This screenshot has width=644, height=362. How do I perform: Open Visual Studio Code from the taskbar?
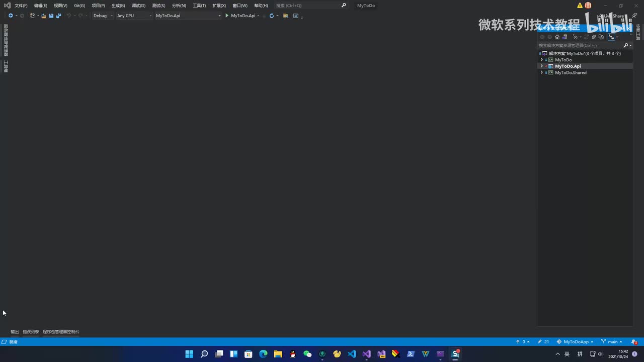click(x=352, y=354)
